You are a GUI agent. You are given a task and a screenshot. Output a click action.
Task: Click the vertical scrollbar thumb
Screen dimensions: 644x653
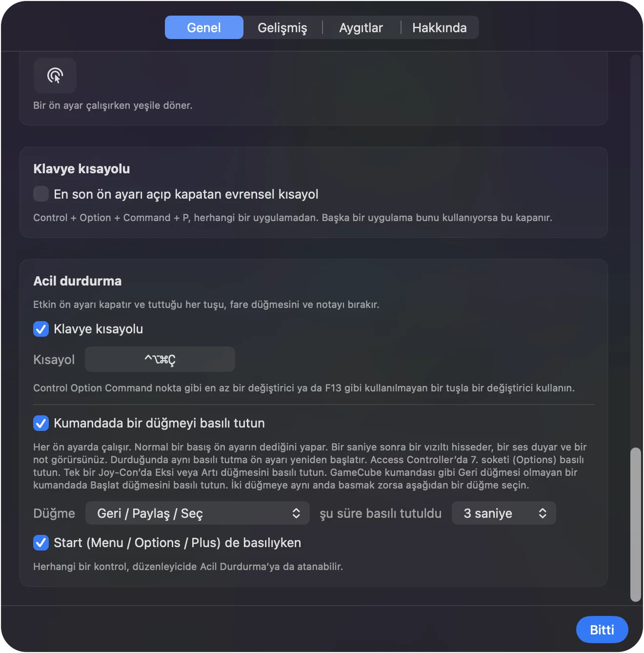635,525
